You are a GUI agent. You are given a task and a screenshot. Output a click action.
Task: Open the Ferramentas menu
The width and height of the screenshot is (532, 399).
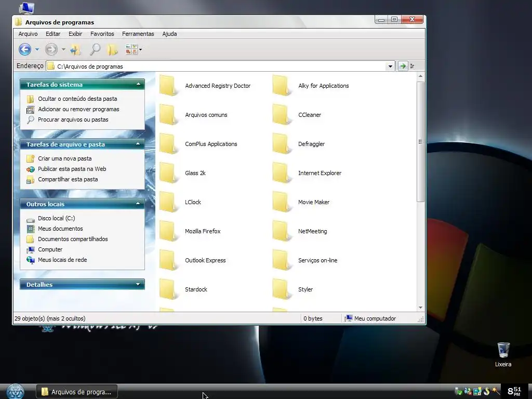pos(138,34)
